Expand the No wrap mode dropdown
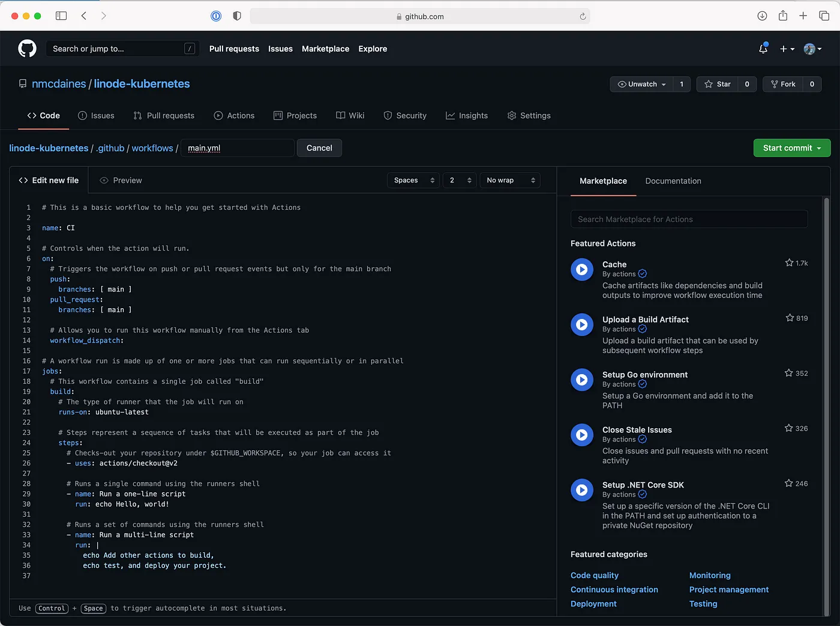 510,180
